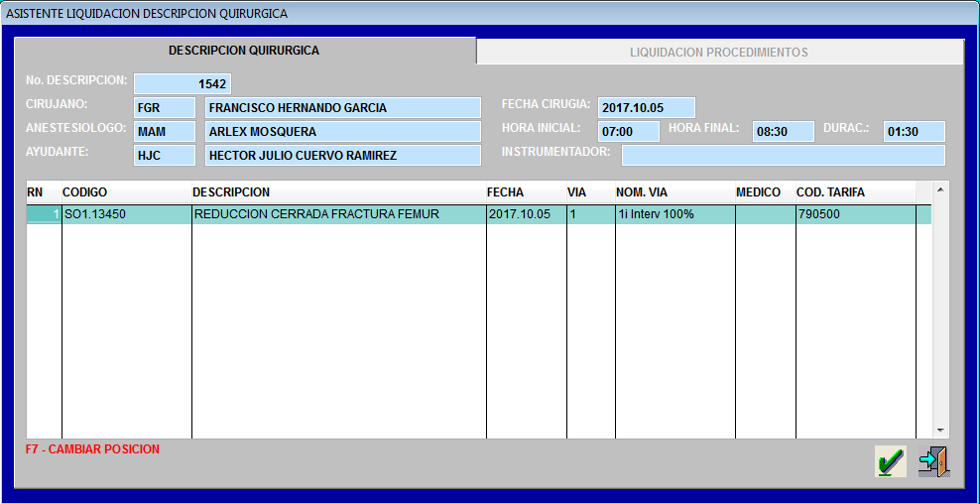Click the anestesiologo code field MAM

point(165,132)
